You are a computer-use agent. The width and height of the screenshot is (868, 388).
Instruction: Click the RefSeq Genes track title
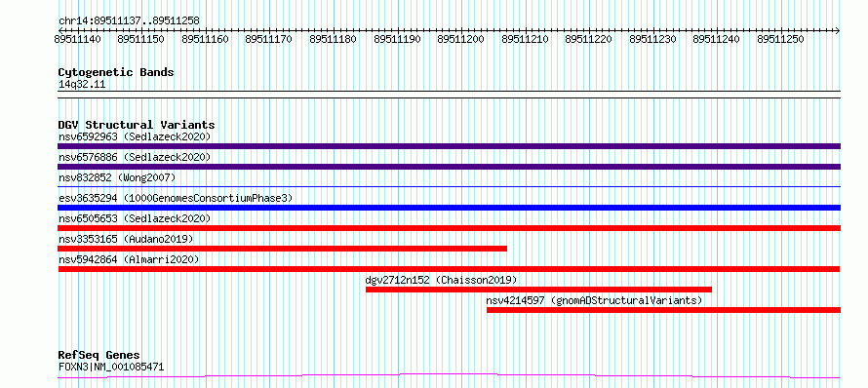[x=99, y=355]
